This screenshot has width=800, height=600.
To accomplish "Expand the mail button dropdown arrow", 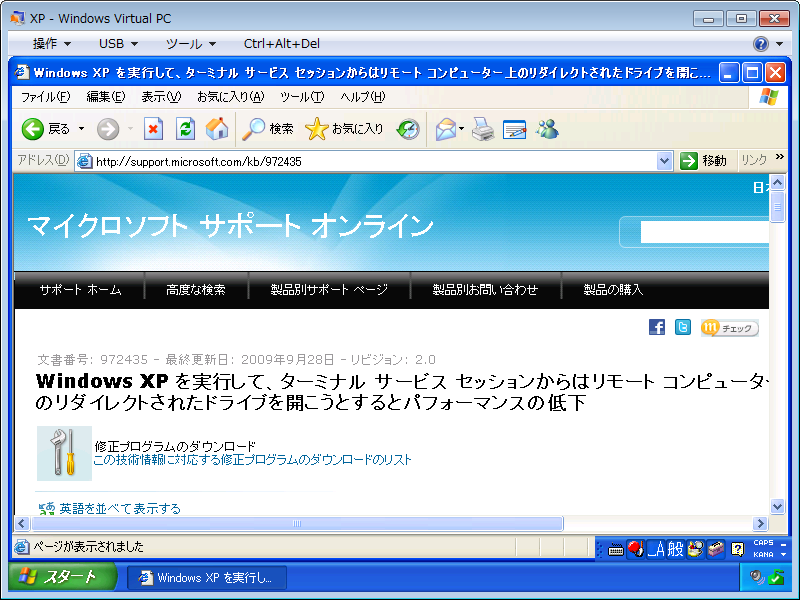I will pos(461,129).
